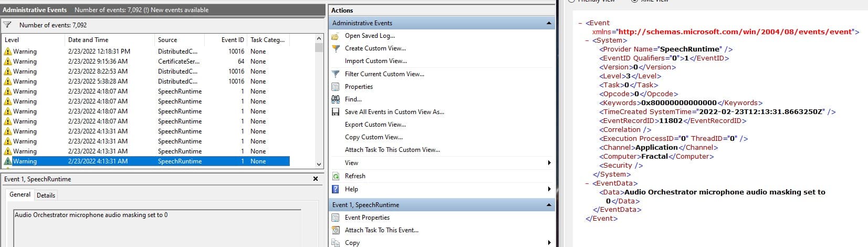Collapse the Event 1, SpeechRuntime actions section
This screenshot has height=247, width=868.
pyautogui.click(x=549, y=205)
